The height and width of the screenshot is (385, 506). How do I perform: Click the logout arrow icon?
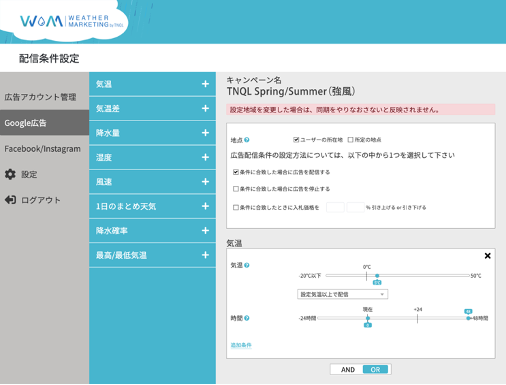[x=10, y=200]
